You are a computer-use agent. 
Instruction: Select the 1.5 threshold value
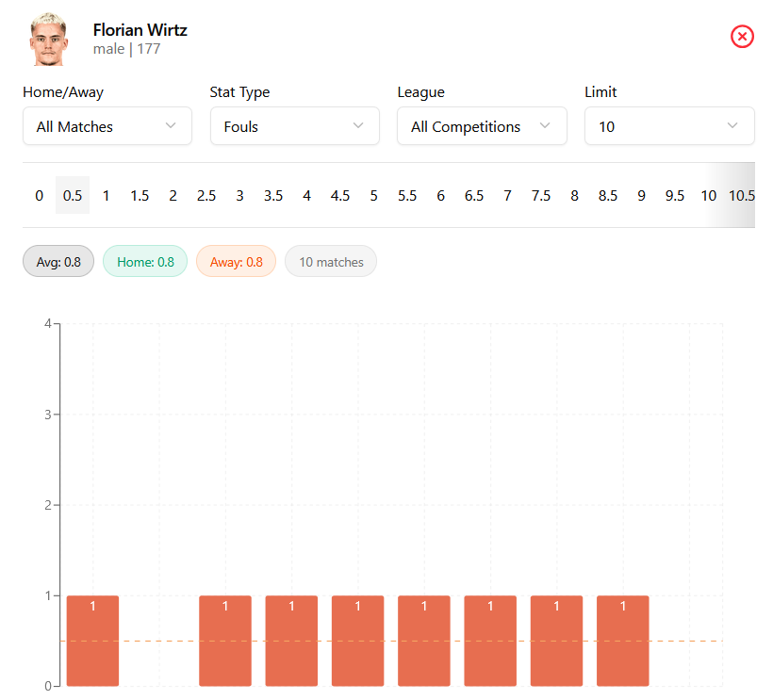tap(140, 196)
